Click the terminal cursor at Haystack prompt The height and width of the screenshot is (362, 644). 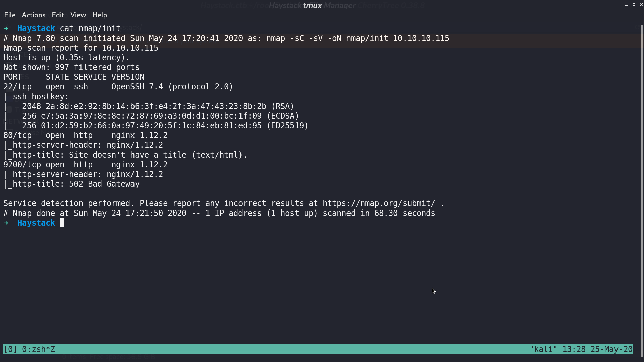(x=62, y=223)
